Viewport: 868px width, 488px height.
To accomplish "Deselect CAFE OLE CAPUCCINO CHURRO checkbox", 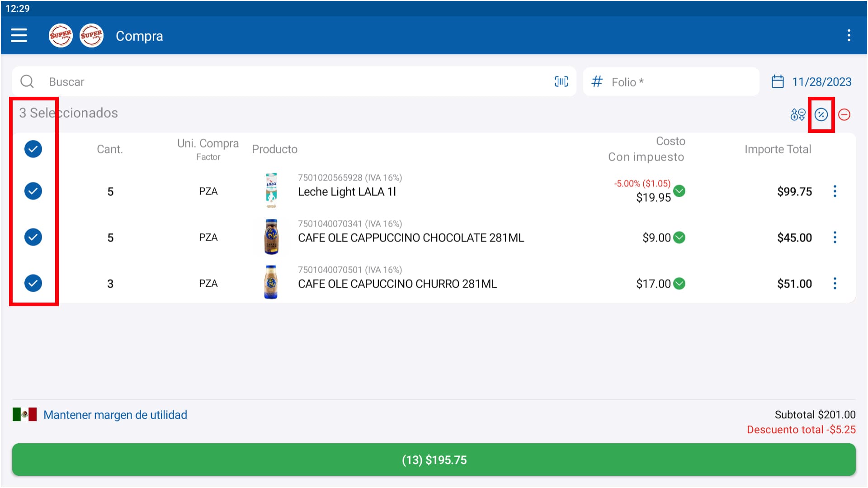I will (33, 283).
